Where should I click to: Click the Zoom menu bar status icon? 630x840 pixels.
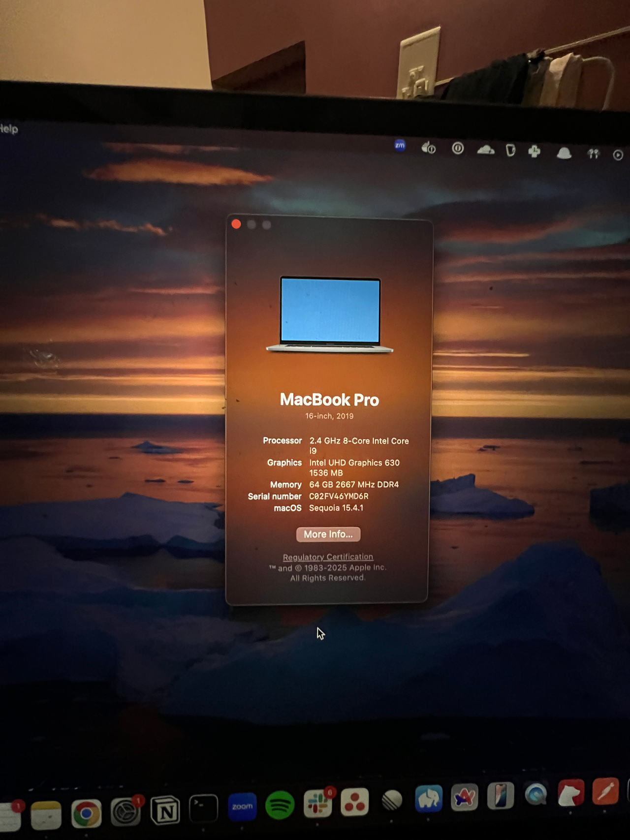400,145
